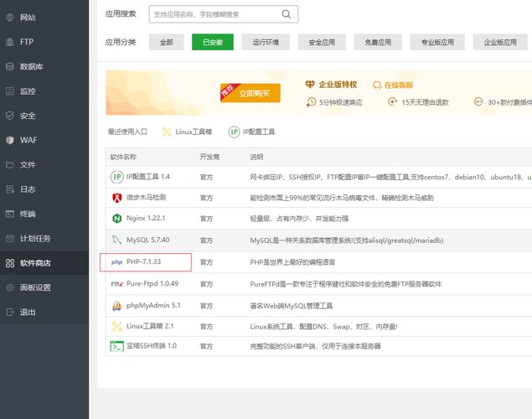Image resolution: width=532 pixels, height=419 pixels.
Task: Click the phpMyAdmin sailboat icon
Action: tap(116, 306)
